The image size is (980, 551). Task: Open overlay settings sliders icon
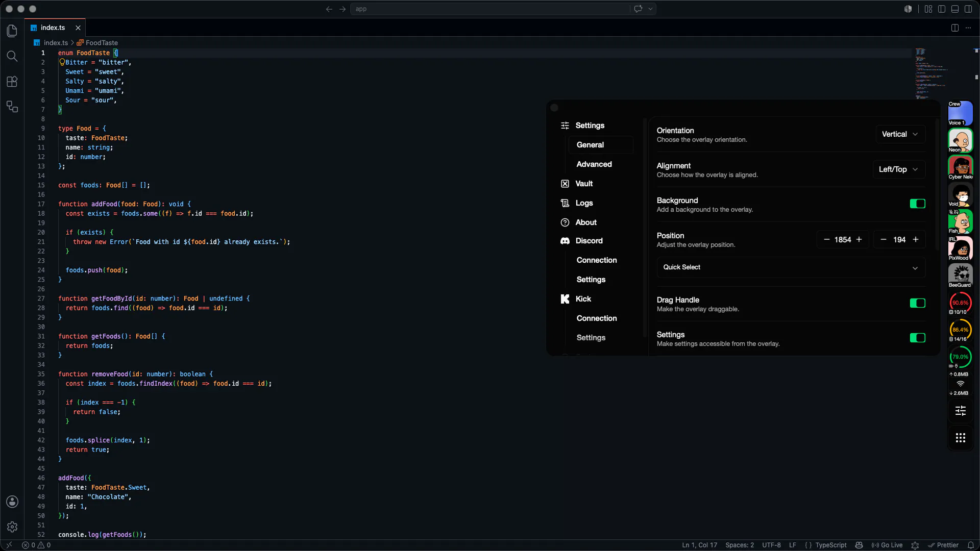(x=961, y=411)
